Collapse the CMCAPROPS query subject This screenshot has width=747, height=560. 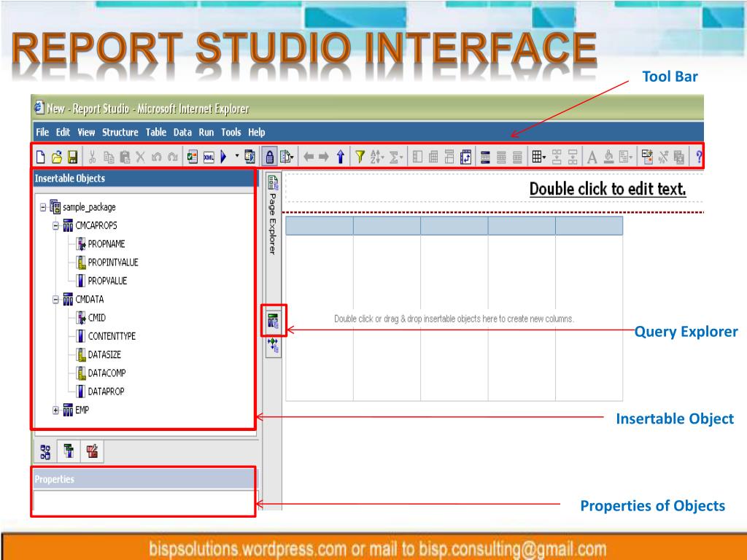[55, 226]
